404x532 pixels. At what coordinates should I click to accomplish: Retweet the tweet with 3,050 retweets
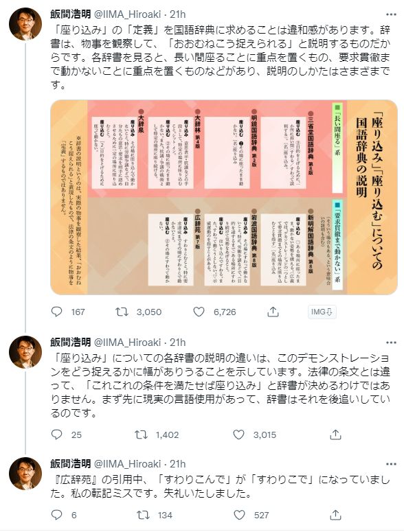[122, 312]
